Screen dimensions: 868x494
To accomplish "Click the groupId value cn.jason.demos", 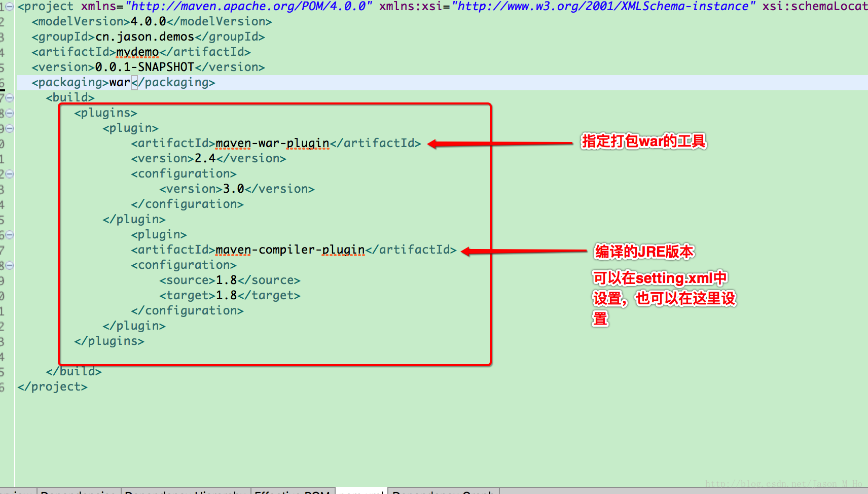I will (x=145, y=37).
